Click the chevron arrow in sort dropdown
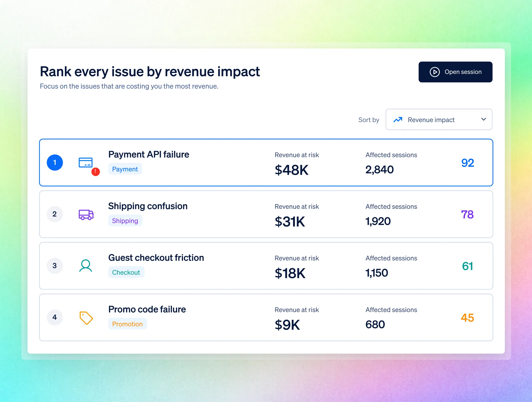The width and height of the screenshot is (532, 402). pyautogui.click(x=483, y=119)
